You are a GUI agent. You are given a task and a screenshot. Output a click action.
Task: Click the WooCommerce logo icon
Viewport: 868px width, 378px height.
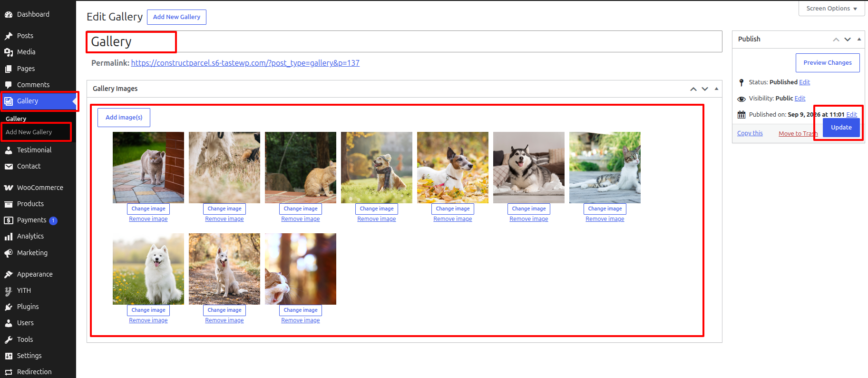coord(9,188)
